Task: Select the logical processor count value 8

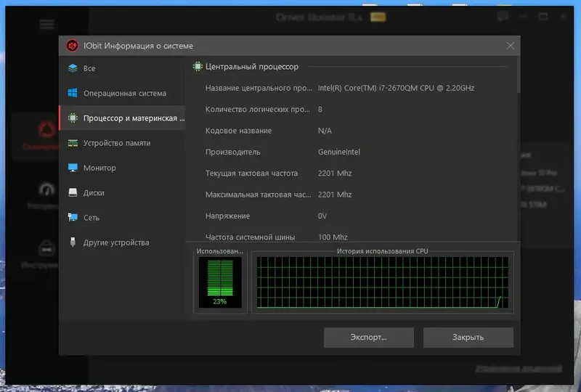Action: [320, 110]
